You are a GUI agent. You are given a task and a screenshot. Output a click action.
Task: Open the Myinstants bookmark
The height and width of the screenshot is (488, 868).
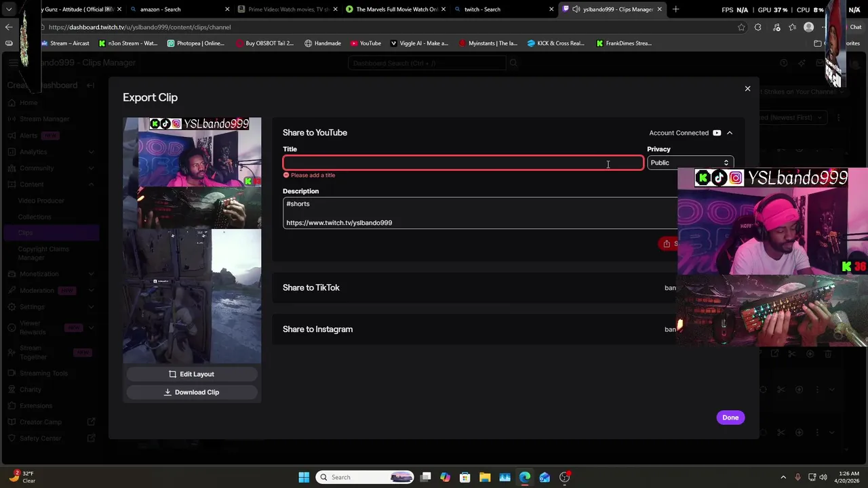(488, 43)
